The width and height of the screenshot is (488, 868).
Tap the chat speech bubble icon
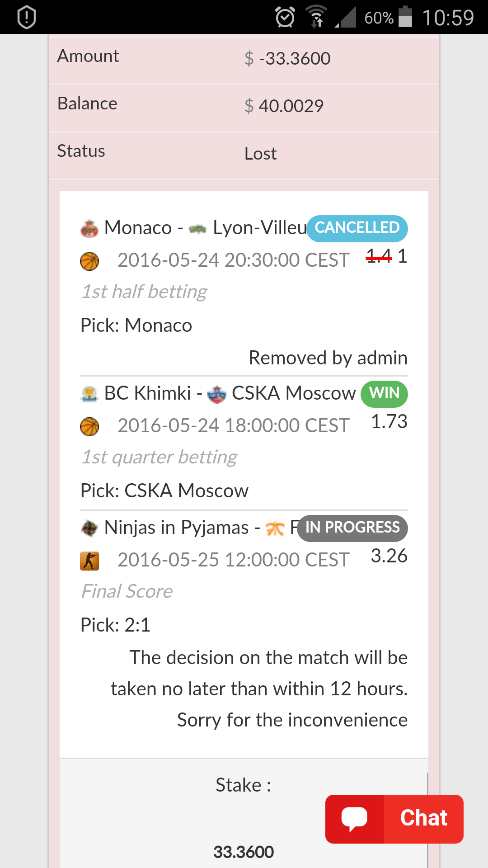354,819
